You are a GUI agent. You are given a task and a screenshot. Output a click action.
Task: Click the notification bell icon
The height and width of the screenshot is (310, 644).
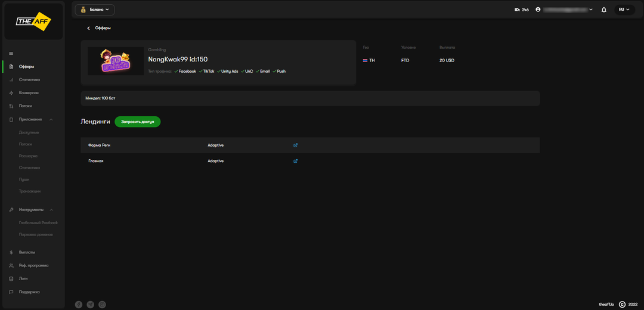[x=604, y=10]
